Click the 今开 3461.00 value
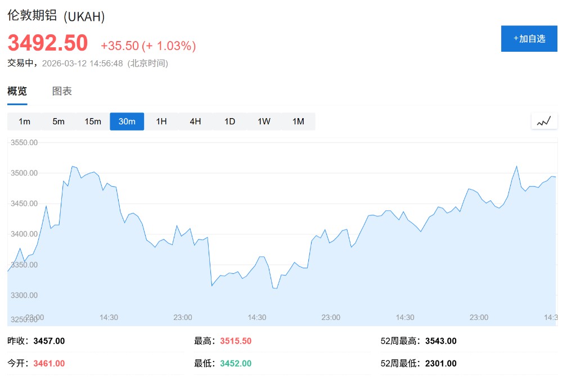 (x=49, y=363)
